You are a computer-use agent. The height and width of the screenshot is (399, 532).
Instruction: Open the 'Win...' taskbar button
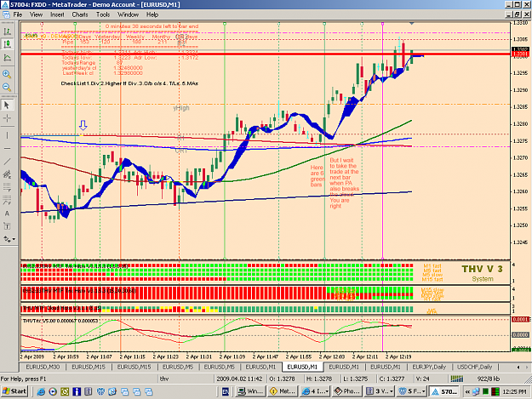(251, 391)
